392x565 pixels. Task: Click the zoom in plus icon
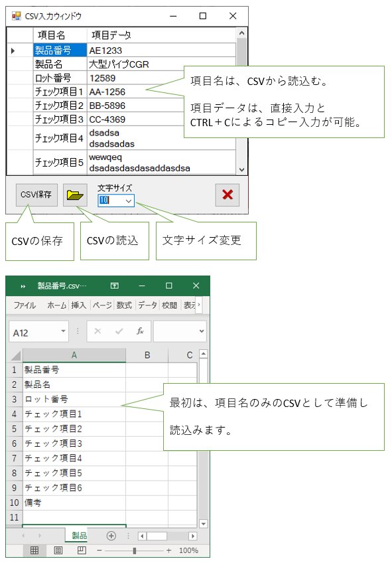coord(169,550)
